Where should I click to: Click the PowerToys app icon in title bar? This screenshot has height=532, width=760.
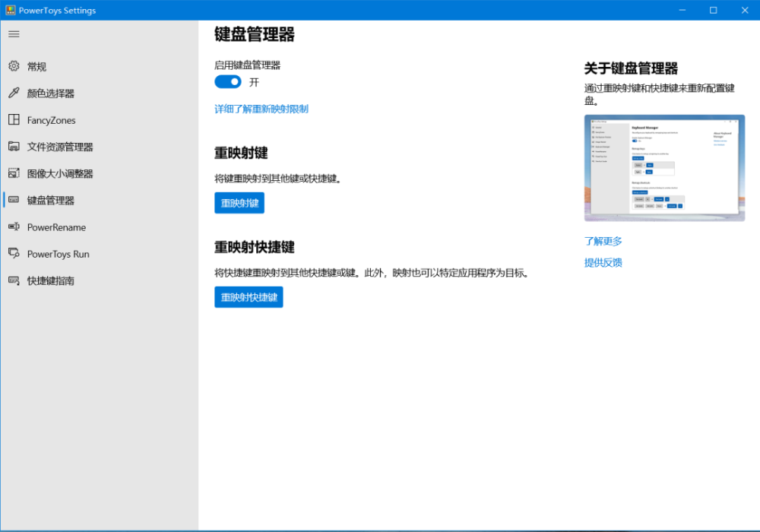(10, 10)
